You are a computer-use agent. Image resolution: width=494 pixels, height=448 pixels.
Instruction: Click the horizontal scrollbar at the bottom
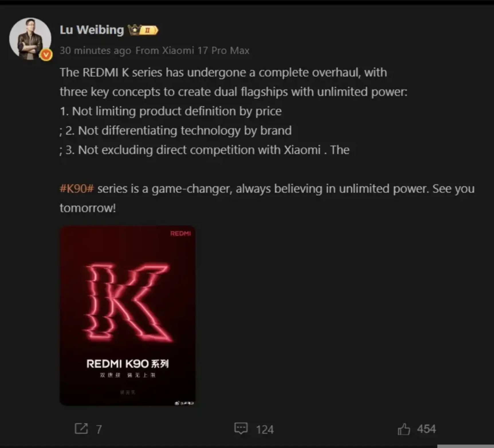click(465, 446)
